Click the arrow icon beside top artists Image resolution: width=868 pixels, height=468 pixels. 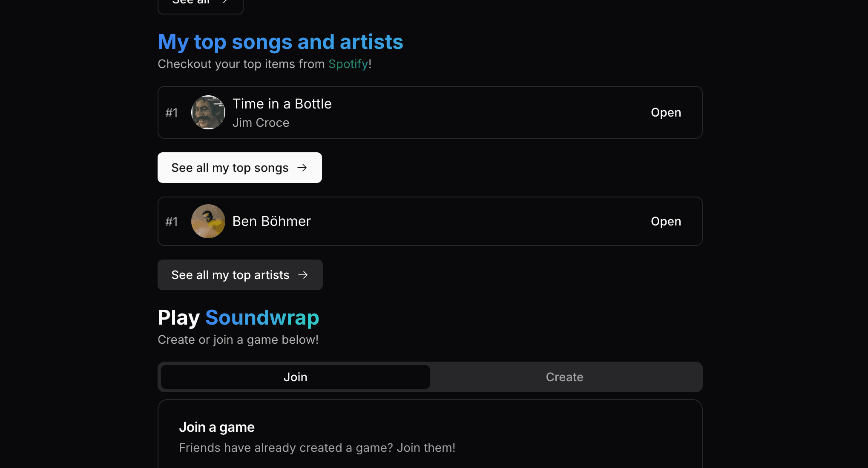point(303,275)
